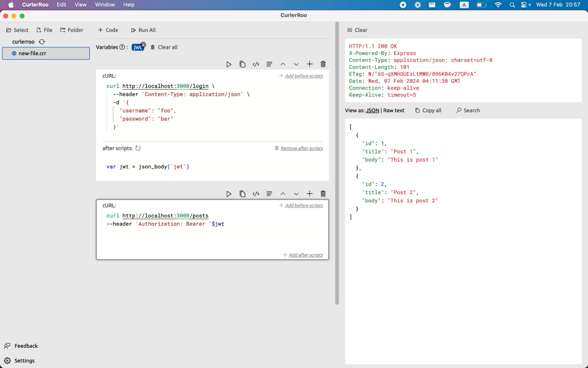Refresh the curlerroo workspace
The image size is (588, 368).
pyautogui.click(x=42, y=41)
